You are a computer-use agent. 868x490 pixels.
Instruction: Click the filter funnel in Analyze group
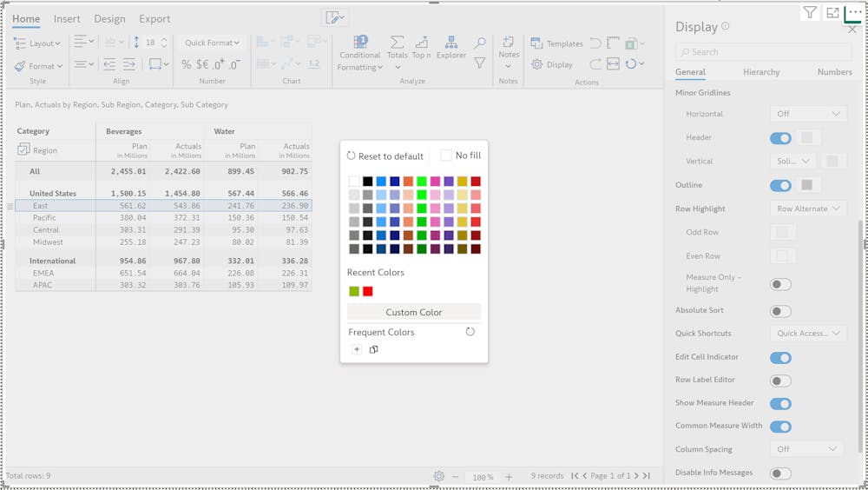[x=479, y=63]
